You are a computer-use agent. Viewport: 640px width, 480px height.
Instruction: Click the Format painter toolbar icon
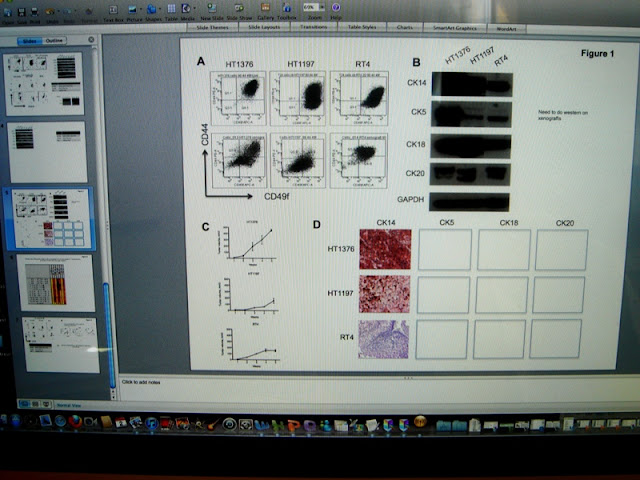[x=89, y=12]
